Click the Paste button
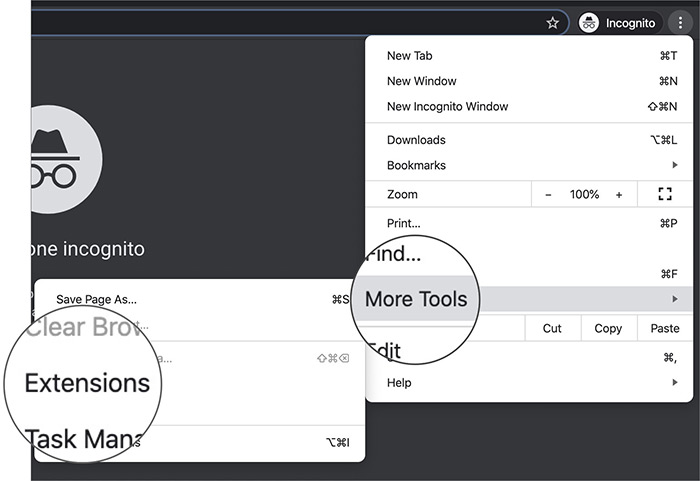Image resolution: width=700 pixels, height=481 pixels. coord(664,328)
